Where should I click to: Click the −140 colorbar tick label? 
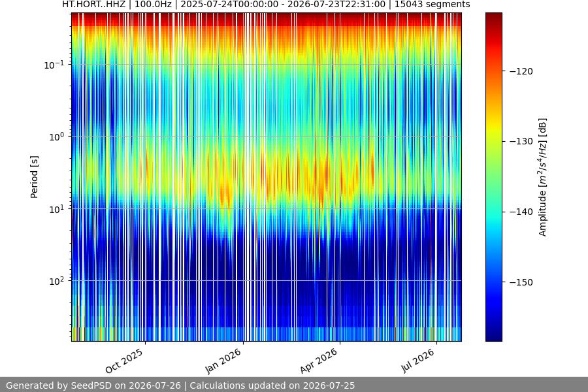(521, 212)
